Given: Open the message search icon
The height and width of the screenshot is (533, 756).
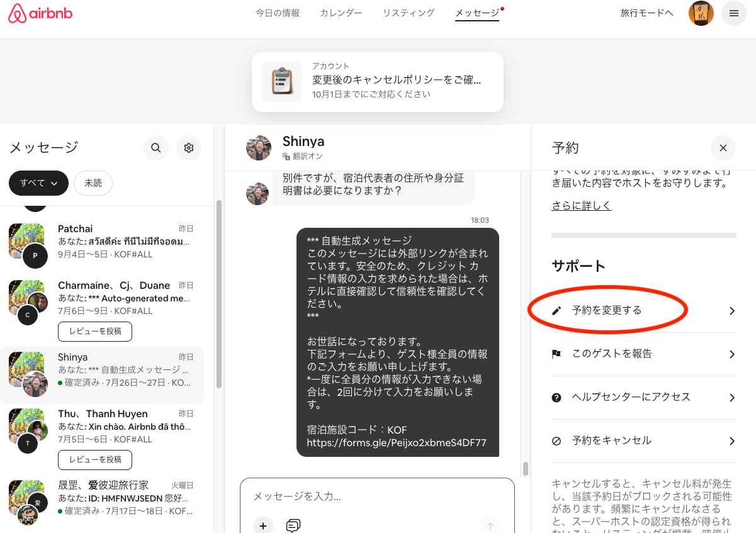Looking at the screenshot, I should 156,148.
